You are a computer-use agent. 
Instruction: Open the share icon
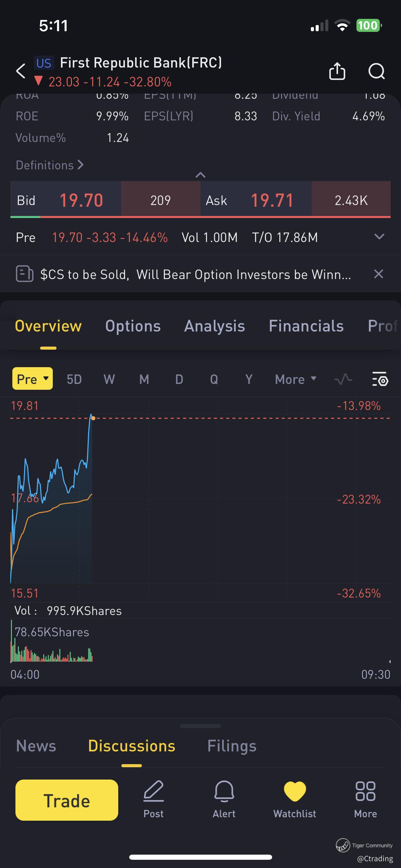337,71
